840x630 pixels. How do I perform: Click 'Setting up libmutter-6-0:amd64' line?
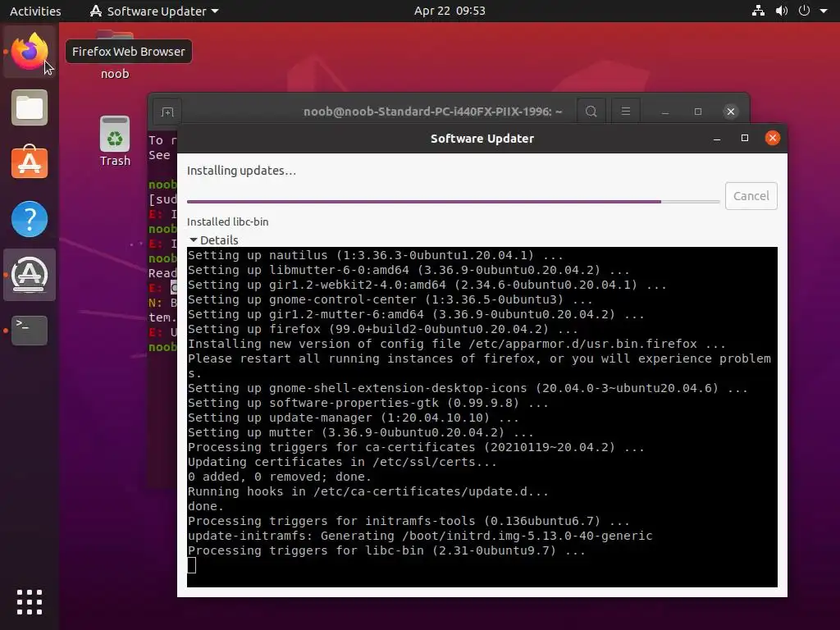click(409, 270)
